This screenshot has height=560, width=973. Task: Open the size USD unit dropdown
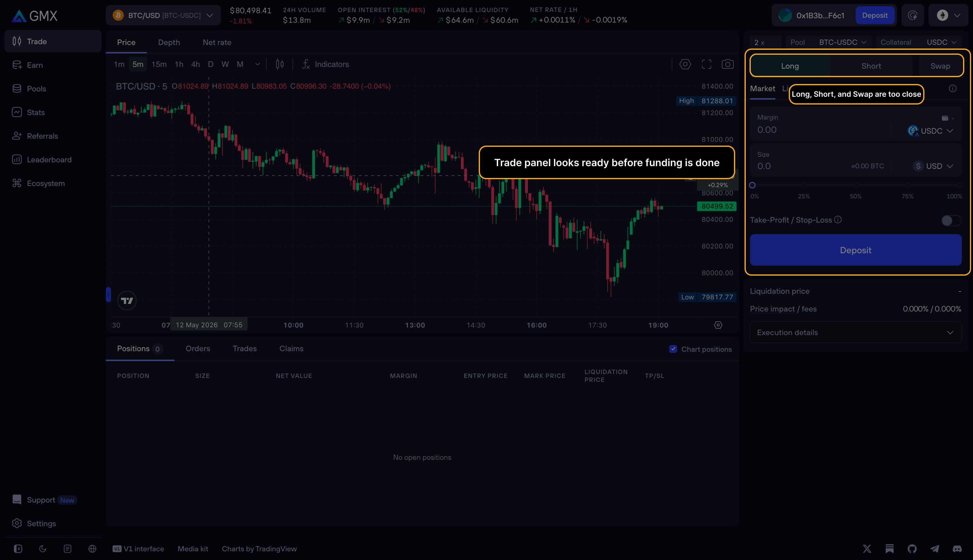pos(933,166)
